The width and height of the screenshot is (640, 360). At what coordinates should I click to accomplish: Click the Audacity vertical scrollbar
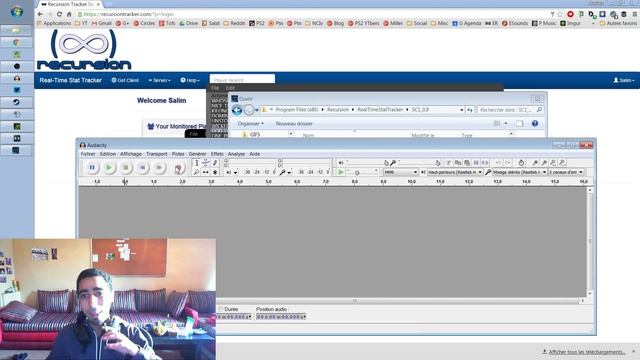[x=590, y=242]
